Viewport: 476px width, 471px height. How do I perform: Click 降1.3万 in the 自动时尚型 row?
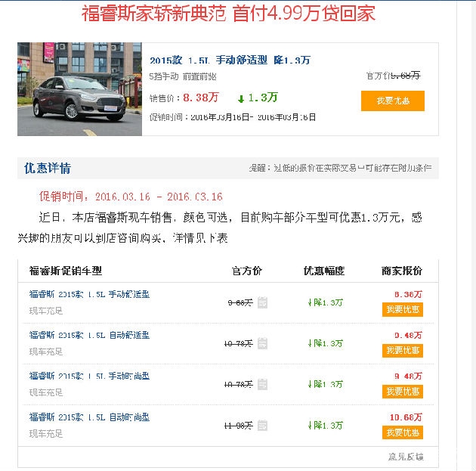pos(326,425)
